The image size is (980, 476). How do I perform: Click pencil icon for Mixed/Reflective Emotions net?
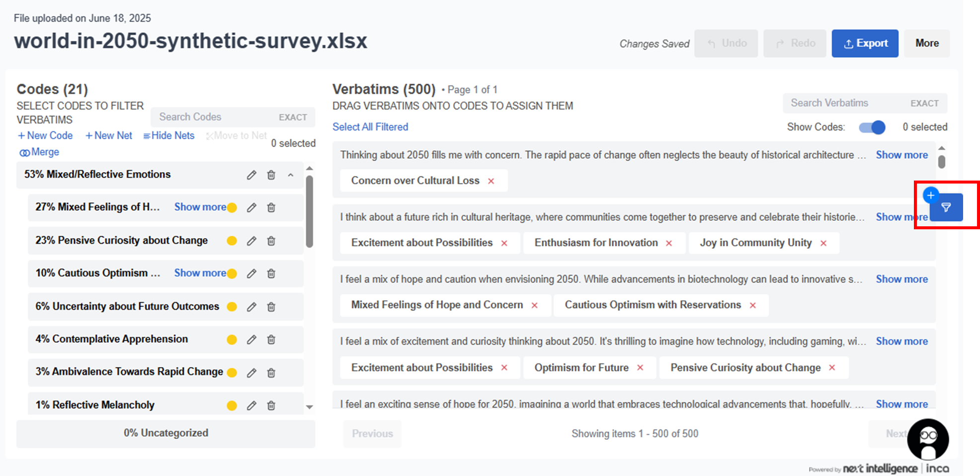[251, 175]
